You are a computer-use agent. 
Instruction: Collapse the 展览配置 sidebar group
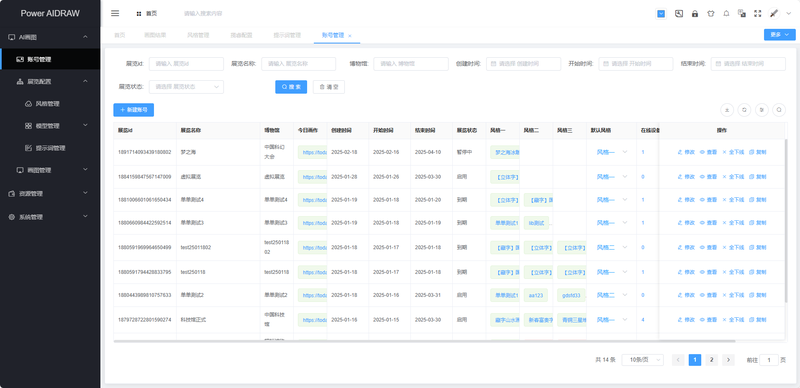pos(50,81)
